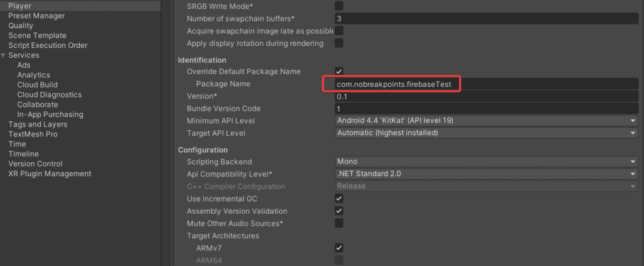Click the Number of swapchain buffers field
The width and height of the screenshot is (644, 266).
click(x=486, y=18)
